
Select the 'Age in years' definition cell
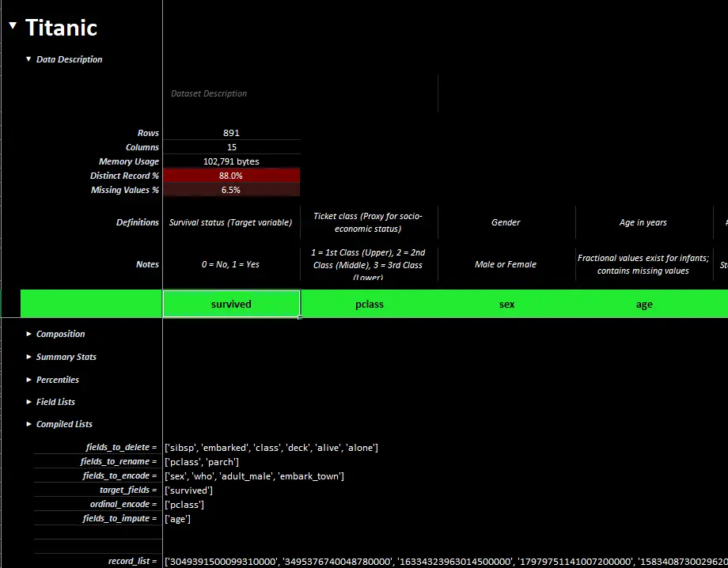coord(644,222)
